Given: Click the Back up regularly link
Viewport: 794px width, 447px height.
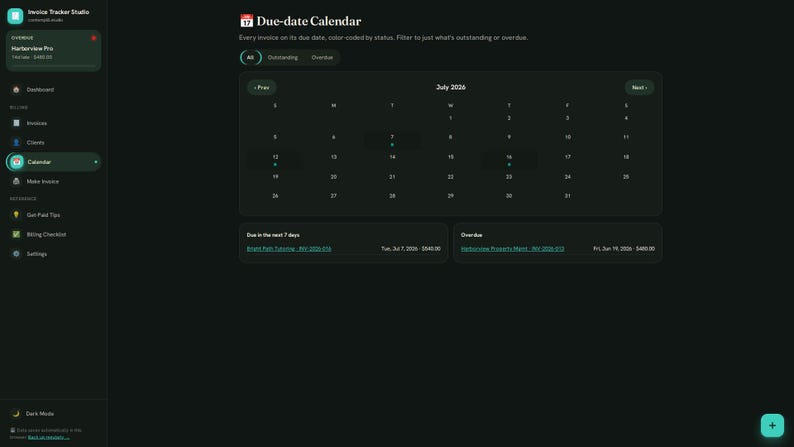Looking at the screenshot, I should 49,437.
